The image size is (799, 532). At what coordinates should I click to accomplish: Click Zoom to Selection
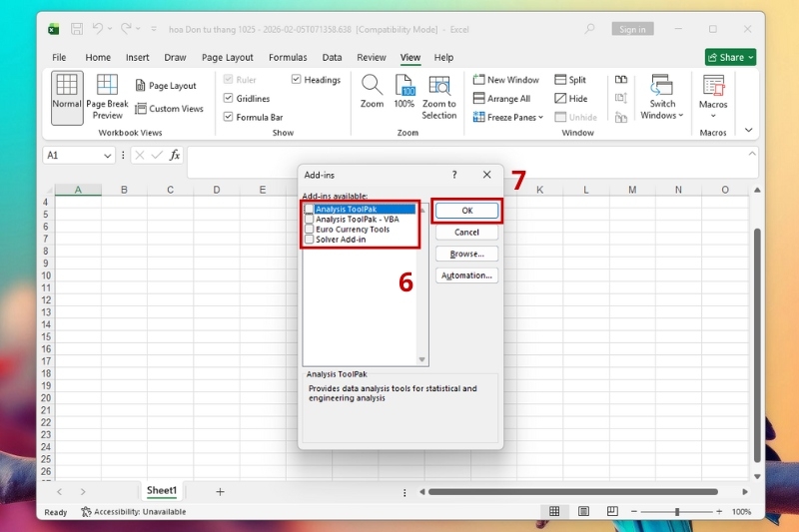[x=439, y=97]
